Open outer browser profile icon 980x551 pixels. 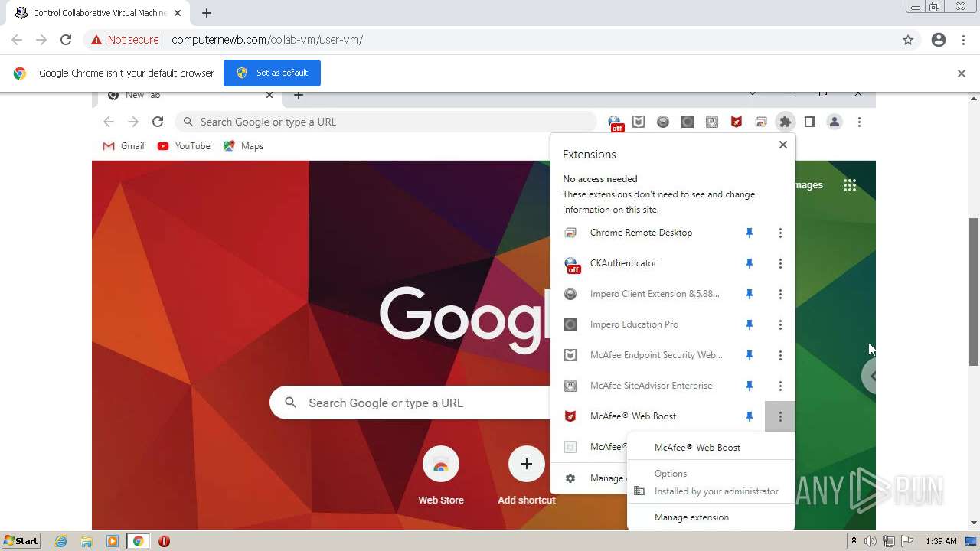[939, 40]
